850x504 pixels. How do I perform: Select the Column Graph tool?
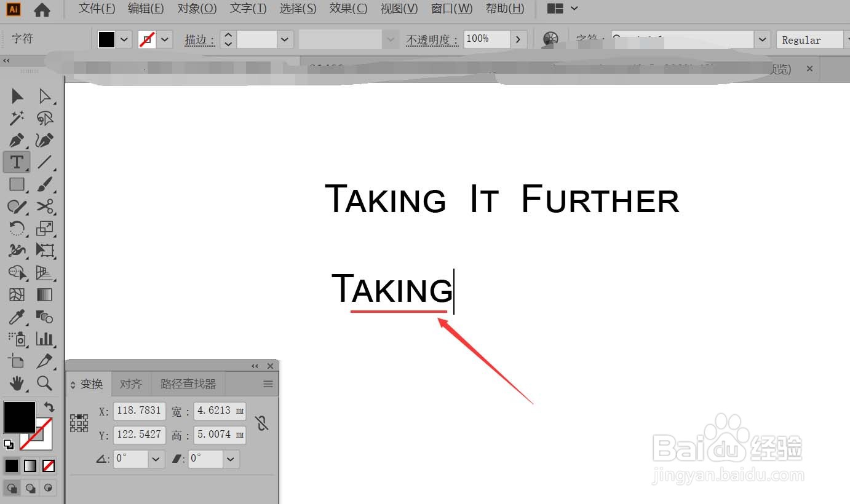point(45,339)
